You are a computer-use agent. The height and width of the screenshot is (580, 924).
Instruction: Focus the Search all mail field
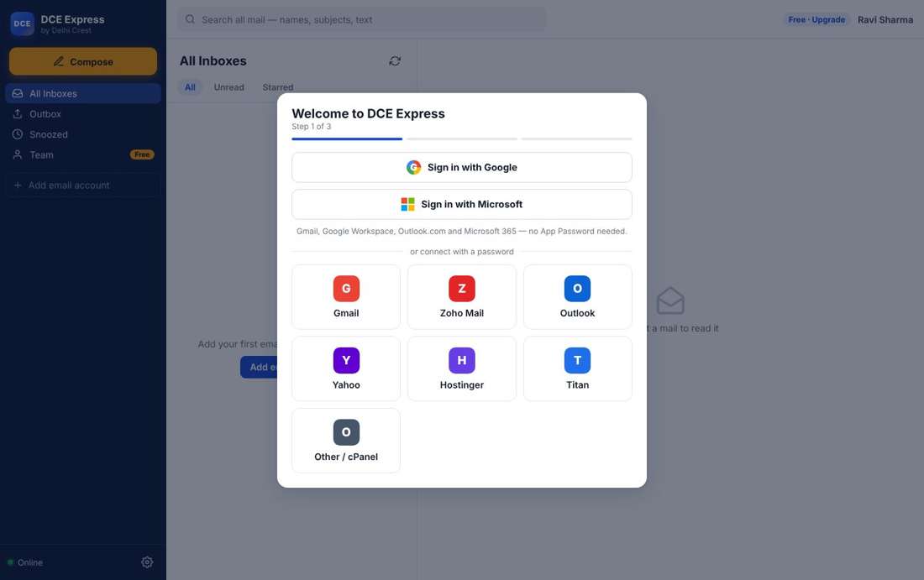(x=362, y=19)
